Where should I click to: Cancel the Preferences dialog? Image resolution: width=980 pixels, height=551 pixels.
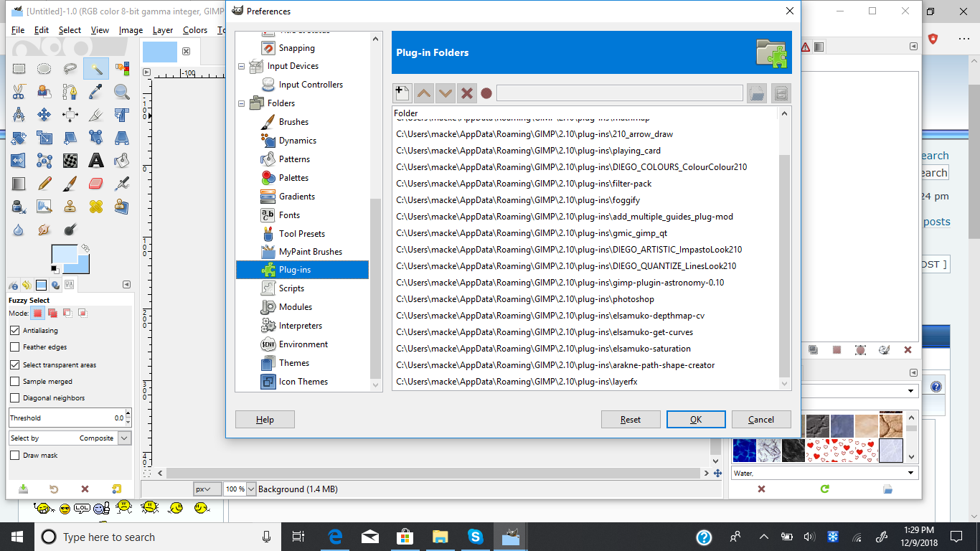tap(761, 420)
